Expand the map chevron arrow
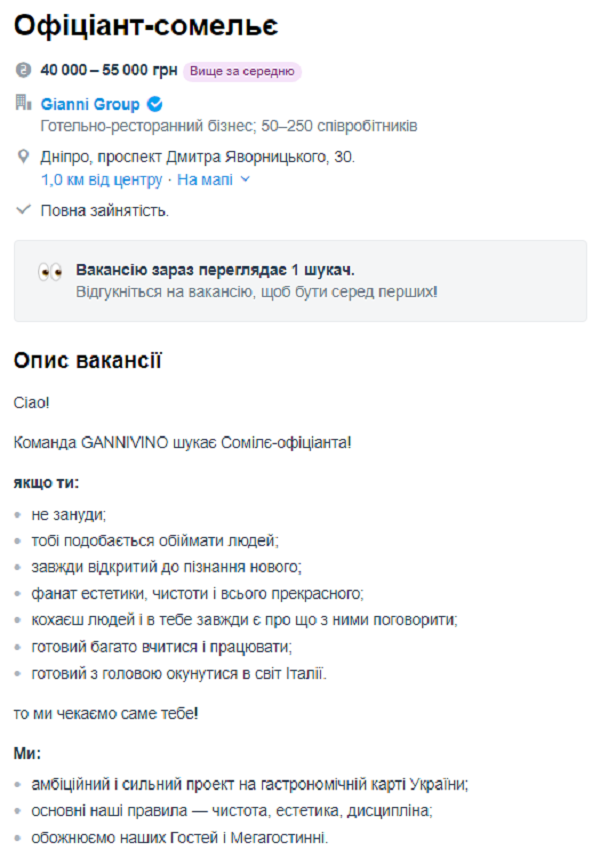The width and height of the screenshot is (600, 865). (x=245, y=180)
